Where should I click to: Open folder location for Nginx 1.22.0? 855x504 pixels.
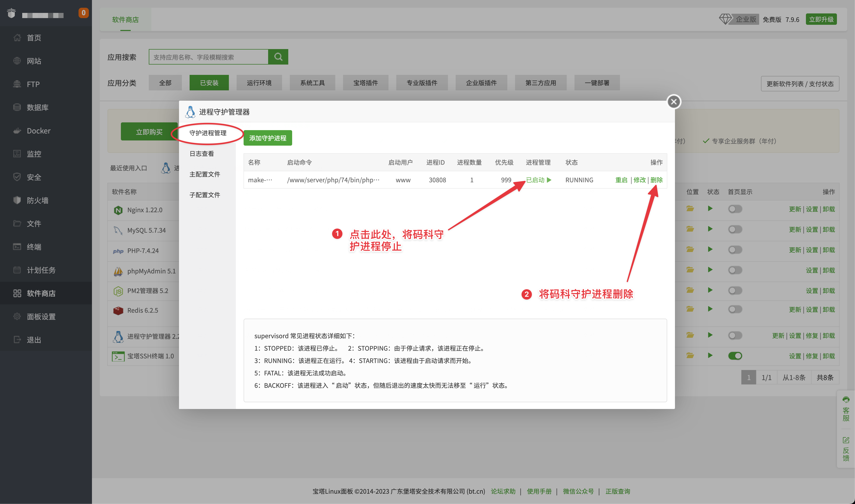pyautogui.click(x=690, y=209)
